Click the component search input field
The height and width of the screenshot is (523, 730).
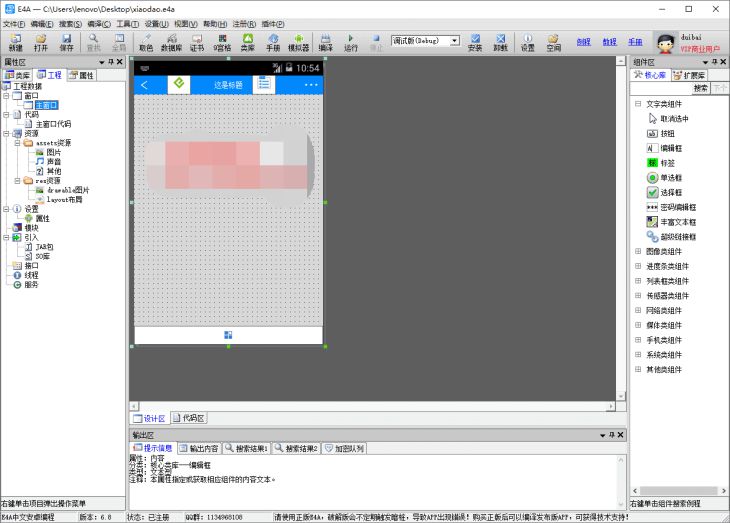coord(661,88)
